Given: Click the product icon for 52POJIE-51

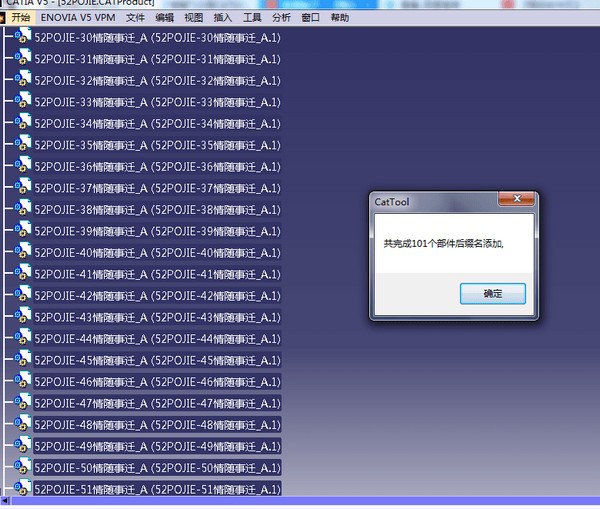Looking at the screenshot, I should 23,487.
